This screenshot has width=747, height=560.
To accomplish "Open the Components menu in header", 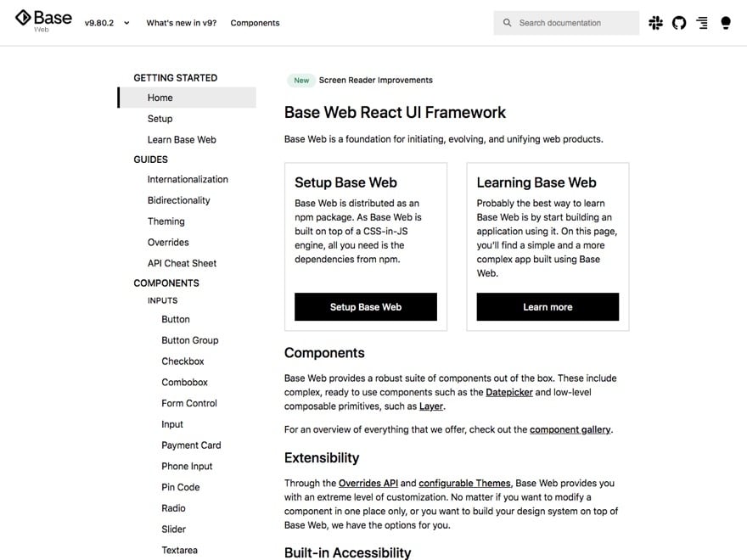I will tap(255, 23).
